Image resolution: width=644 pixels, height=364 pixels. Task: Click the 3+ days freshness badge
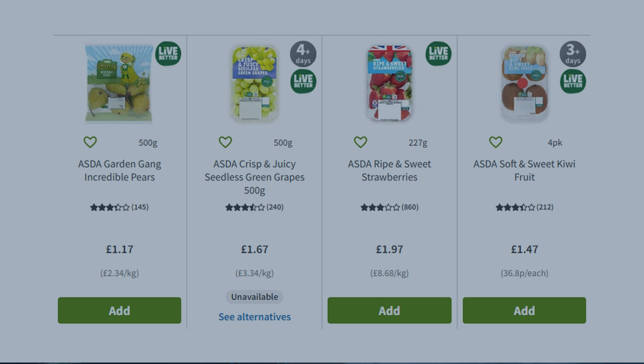point(573,54)
